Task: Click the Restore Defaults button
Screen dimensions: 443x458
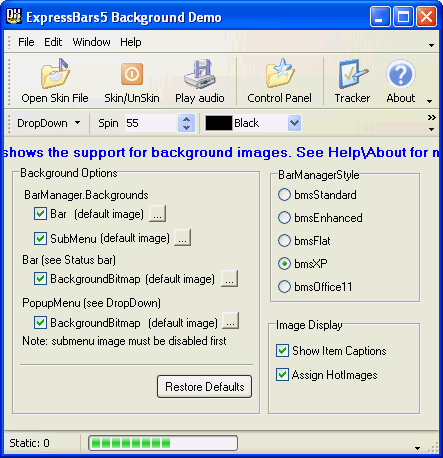Action: tap(204, 387)
